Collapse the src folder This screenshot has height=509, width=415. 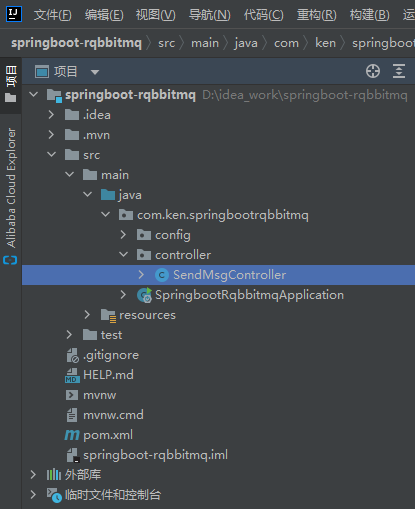pyautogui.click(x=51, y=154)
